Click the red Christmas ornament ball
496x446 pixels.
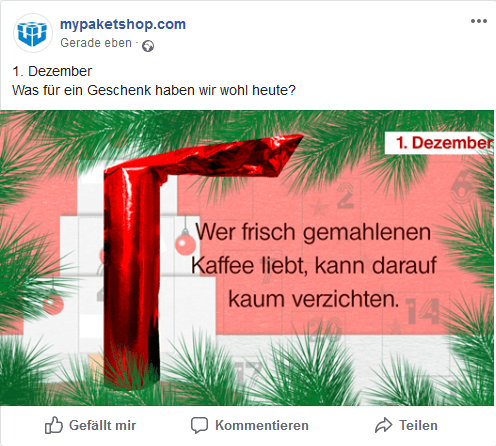(x=186, y=245)
